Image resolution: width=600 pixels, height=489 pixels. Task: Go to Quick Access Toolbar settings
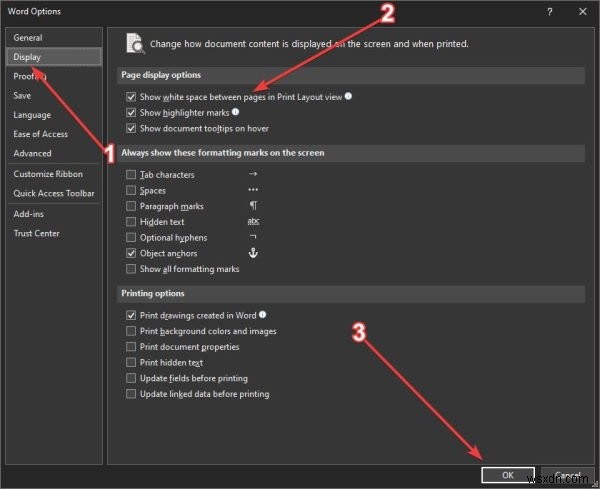click(x=54, y=193)
